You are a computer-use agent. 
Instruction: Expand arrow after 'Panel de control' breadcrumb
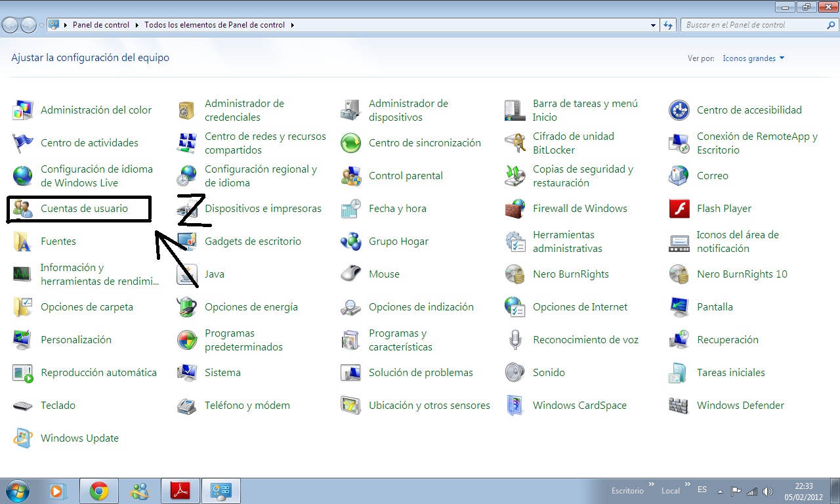137,25
